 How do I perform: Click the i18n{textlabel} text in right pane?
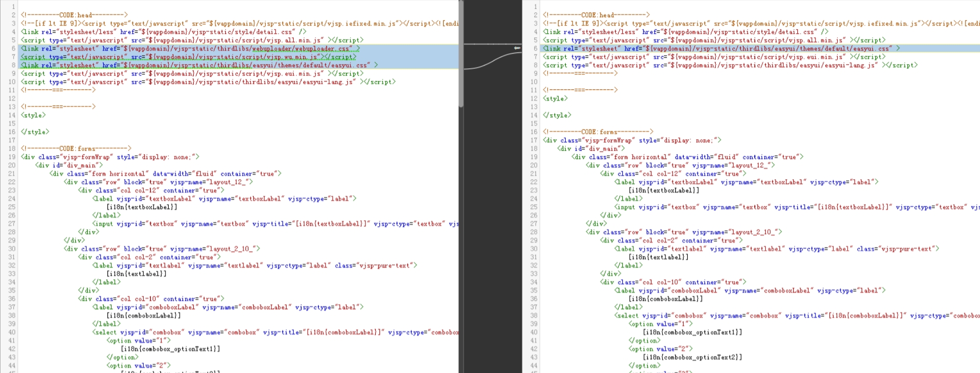click(659, 257)
